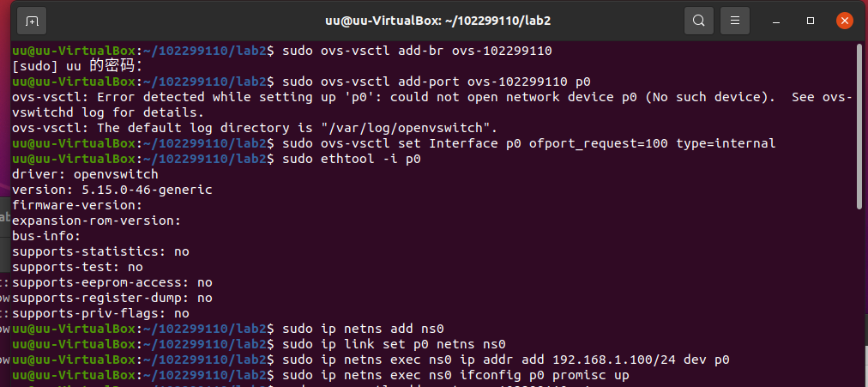Maximize the terminal window
Image resolution: width=868 pixels, height=387 pixels.
pyautogui.click(x=811, y=21)
